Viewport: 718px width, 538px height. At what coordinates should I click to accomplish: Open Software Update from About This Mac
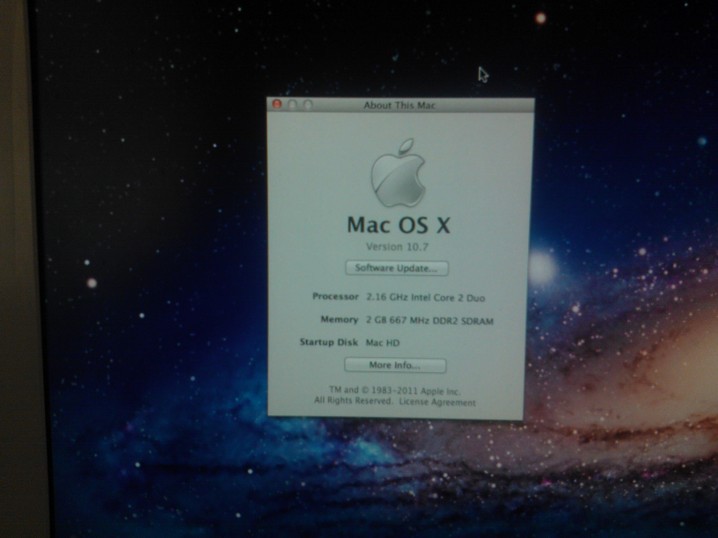pos(397,268)
